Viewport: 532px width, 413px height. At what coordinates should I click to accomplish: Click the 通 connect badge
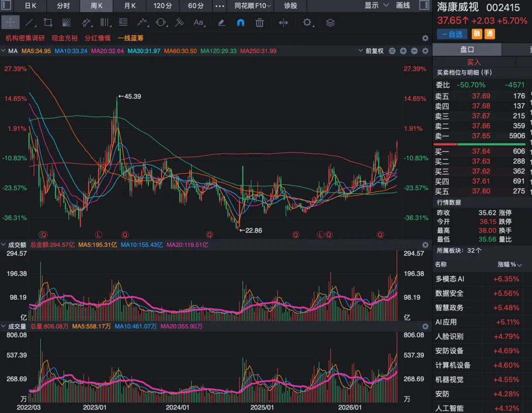pyautogui.click(x=489, y=34)
